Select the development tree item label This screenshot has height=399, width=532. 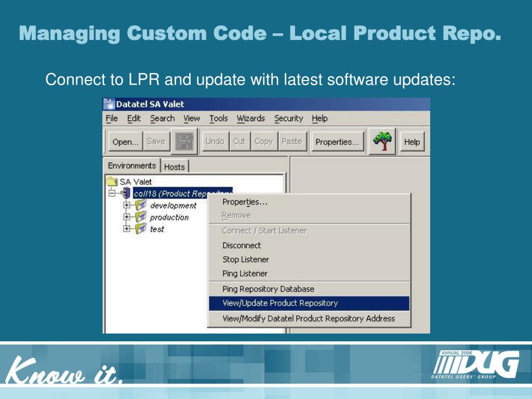point(174,206)
